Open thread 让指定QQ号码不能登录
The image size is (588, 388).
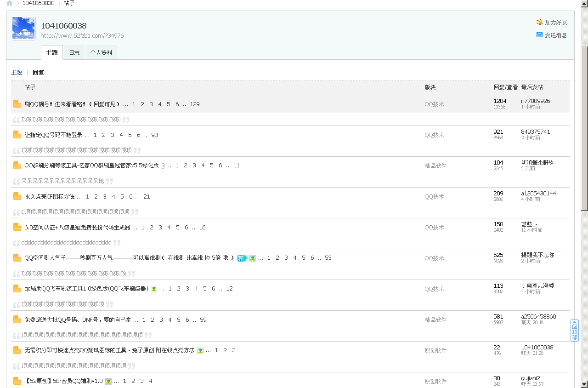click(54, 135)
